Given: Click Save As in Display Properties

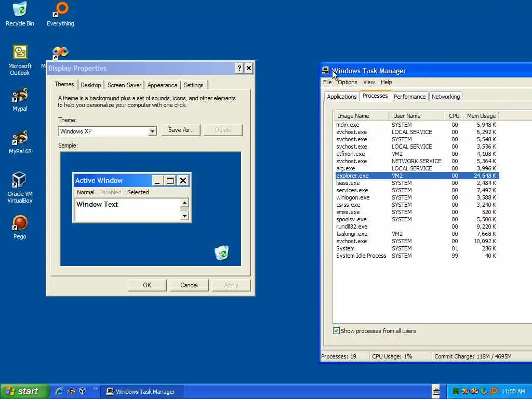Looking at the screenshot, I should 181,130.
